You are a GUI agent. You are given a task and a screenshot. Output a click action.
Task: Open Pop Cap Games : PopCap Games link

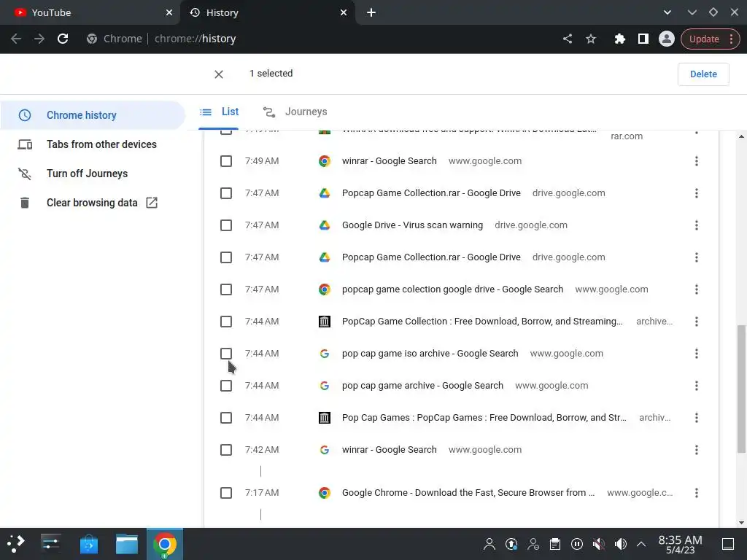484,418
